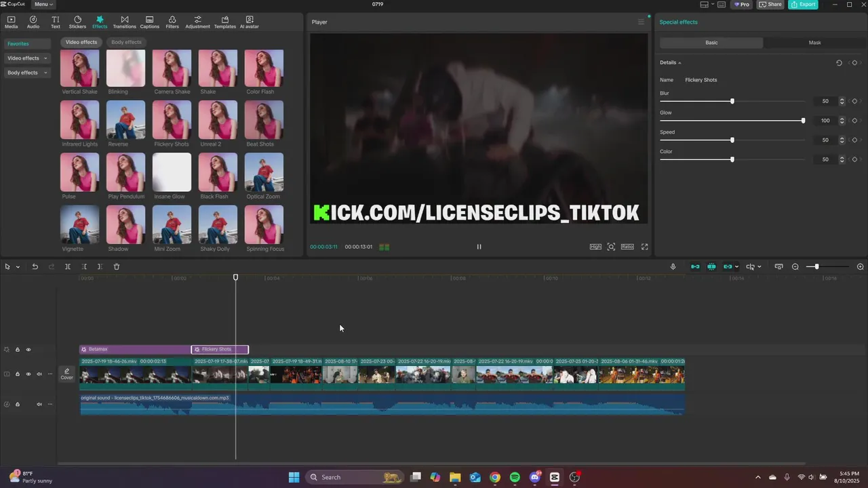
Task: Pause the player
Action: pos(479,247)
